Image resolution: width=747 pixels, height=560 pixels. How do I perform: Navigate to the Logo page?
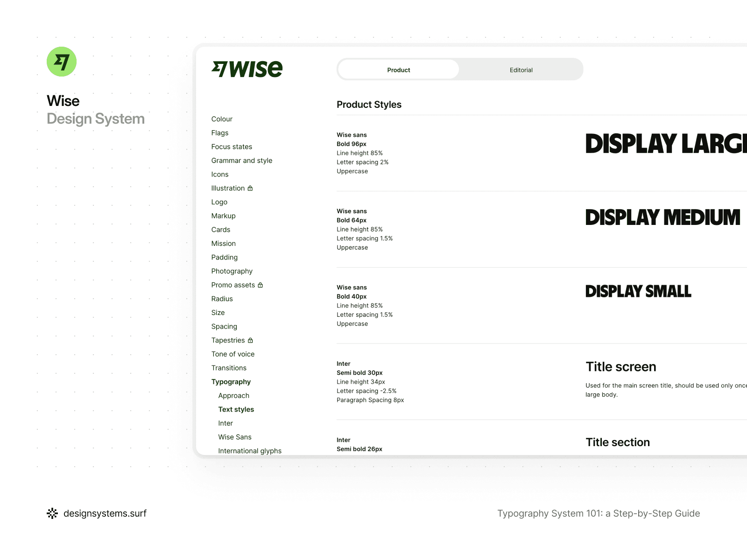click(x=219, y=202)
